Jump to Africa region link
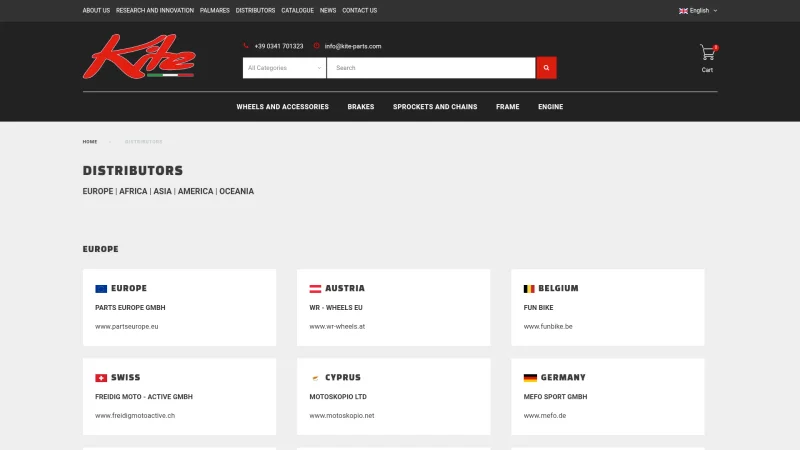Screen dimensions: 800x450 (133, 191)
